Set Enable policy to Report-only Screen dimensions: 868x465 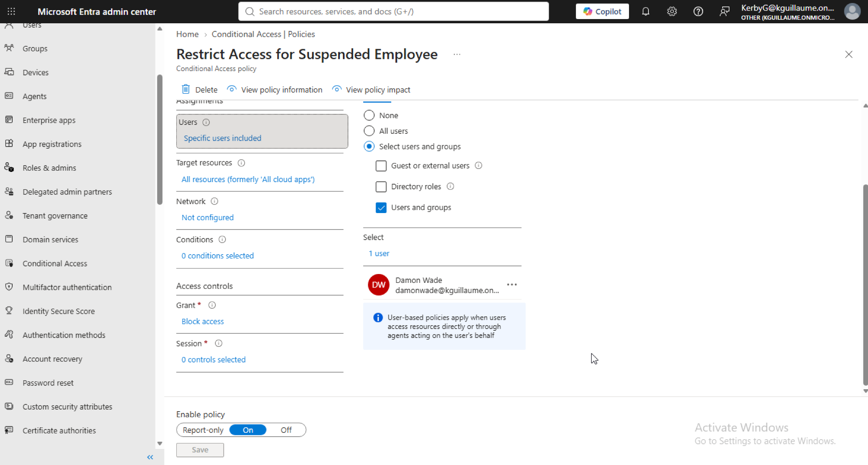coord(203,430)
